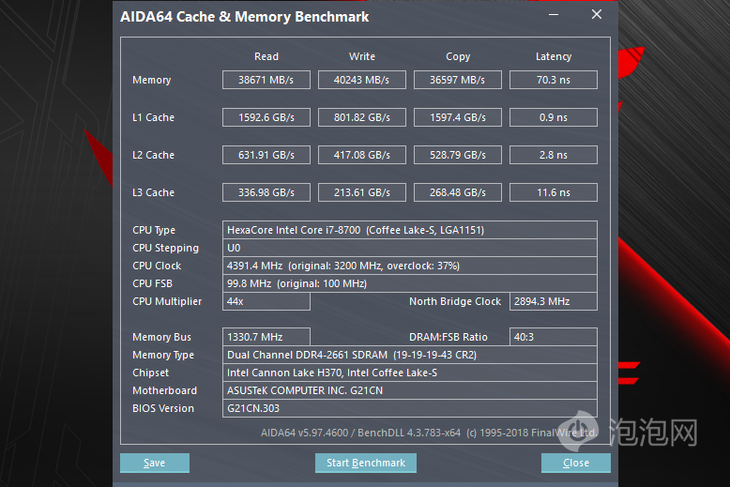Screen dimensions: 730x487
Task: Select CPU Stepping field U0
Action: tap(410, 248)
